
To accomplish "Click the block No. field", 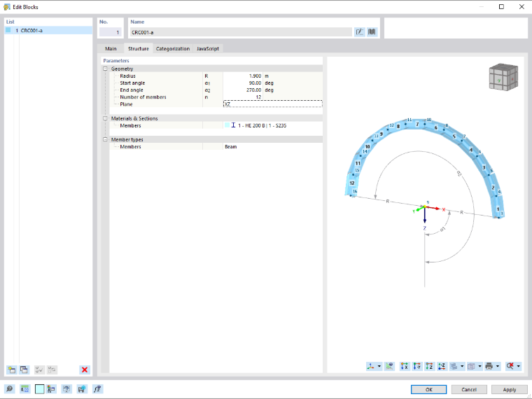I will (x=110, y=32).
